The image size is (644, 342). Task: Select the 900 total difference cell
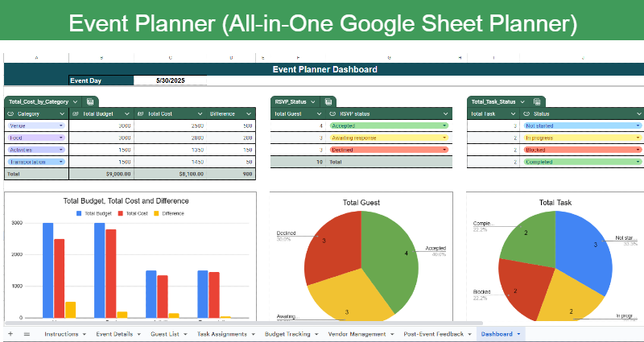pyautogui.click(x=231, y=174)
